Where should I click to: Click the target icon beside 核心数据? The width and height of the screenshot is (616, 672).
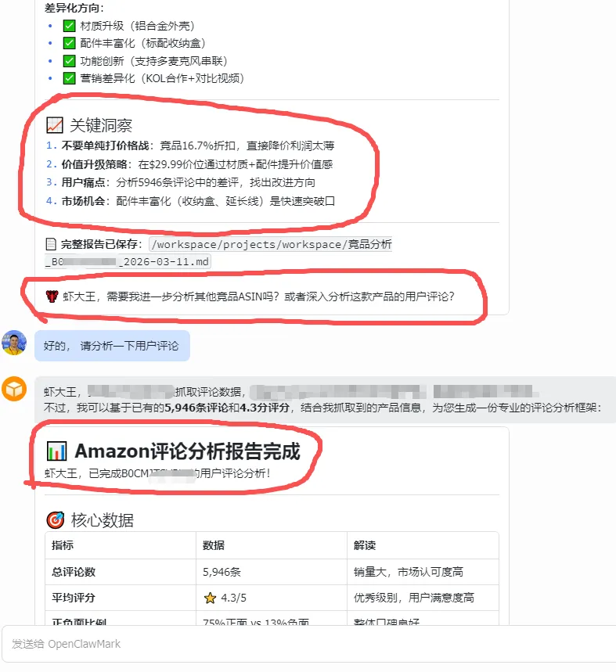pyautogui.click(x=55, y=520)
